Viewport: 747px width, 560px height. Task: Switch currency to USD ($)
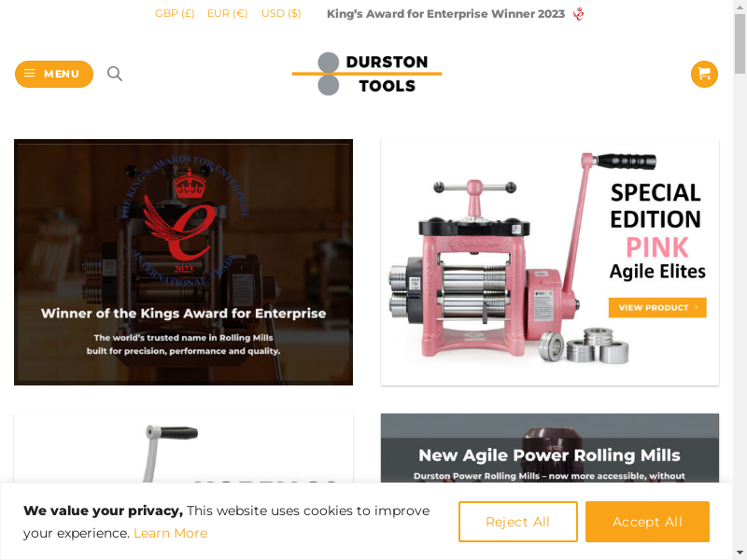click(x=281, y=13)
